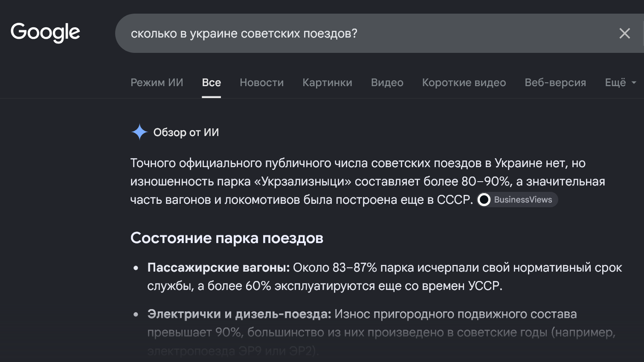Click the Google logo
644x362 pixels.
(x=45, y=32)
